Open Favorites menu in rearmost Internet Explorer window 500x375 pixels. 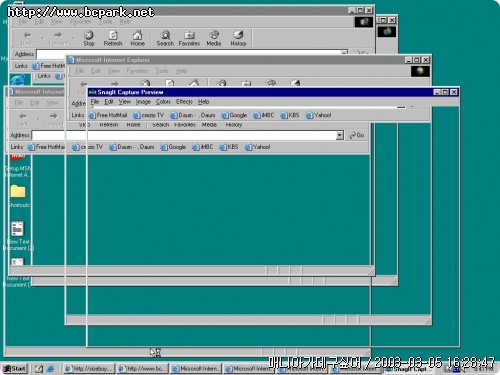[81, 22]
